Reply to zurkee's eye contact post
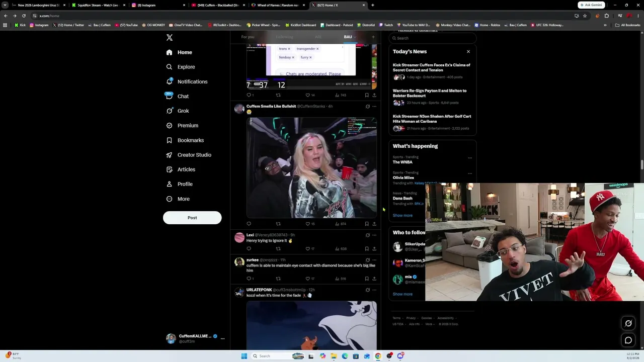The width and height of the screenshot is (644, 362). pos(249,279)
